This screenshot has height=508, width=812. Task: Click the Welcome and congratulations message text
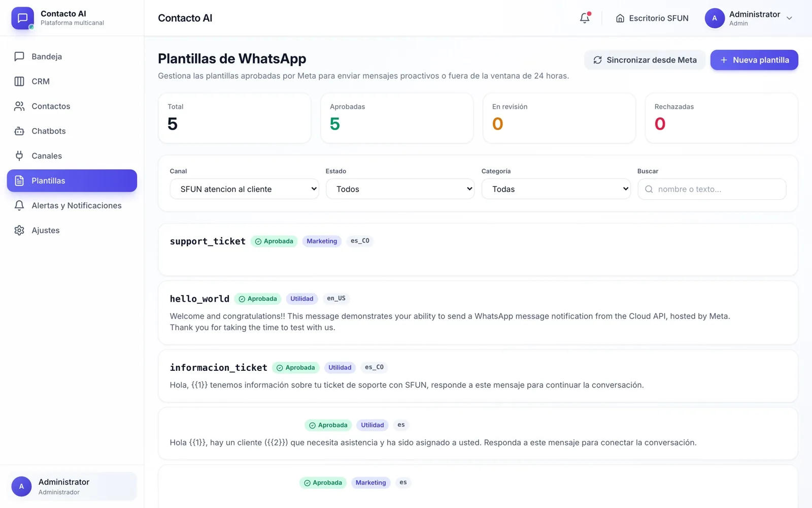click(x=450, y=322)
